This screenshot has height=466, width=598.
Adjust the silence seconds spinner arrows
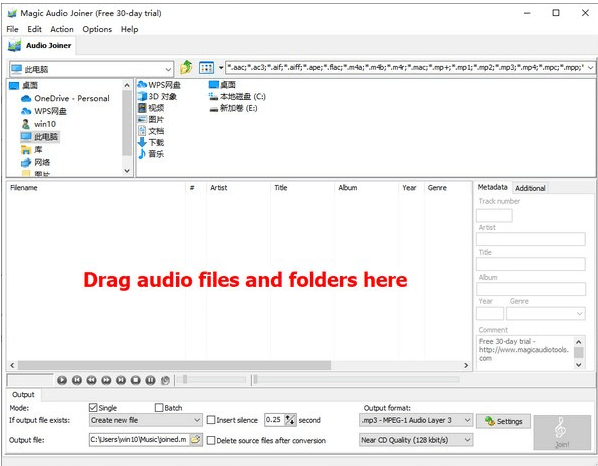(290, 420)
